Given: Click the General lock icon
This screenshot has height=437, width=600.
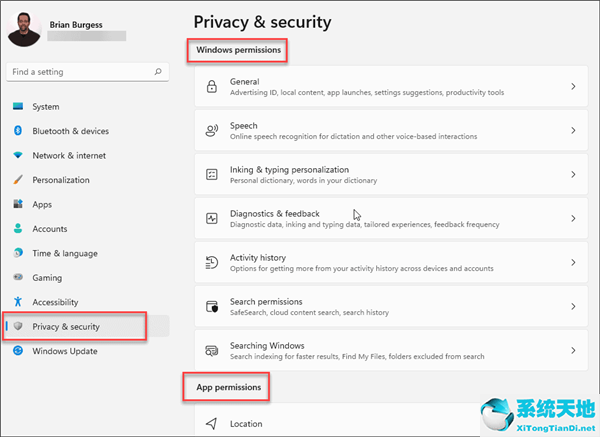Looking at the screenshot, I should click(x=211, y=87).
